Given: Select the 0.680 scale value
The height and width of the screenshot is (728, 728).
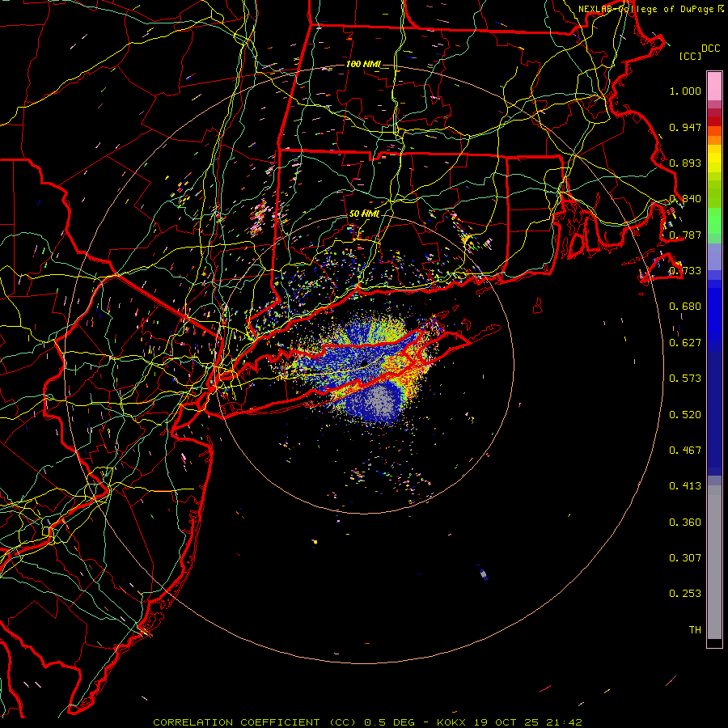Looking at the screenshot, I should coord(685,307).
